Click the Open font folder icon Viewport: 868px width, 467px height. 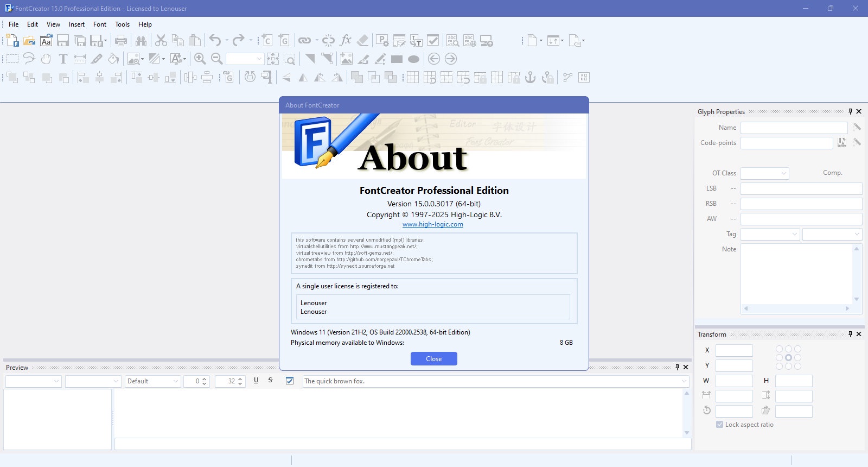[29, 40]
